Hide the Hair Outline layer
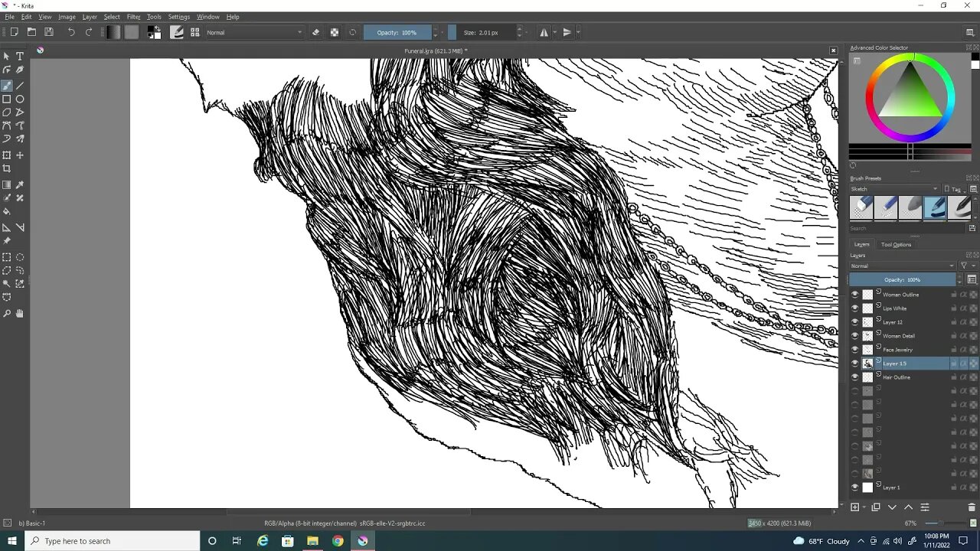Screen dimensions: 980x551 [x=855, y=377]
